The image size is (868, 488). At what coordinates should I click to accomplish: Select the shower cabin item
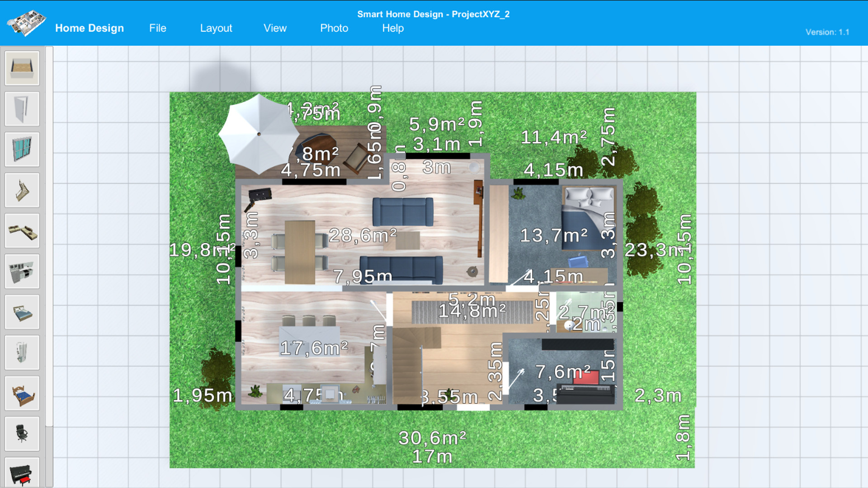tap(22, 352)
